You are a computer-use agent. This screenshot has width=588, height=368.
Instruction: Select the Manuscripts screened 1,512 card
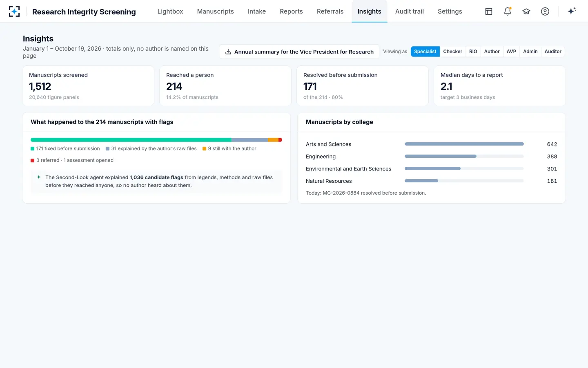click(88, 86)
